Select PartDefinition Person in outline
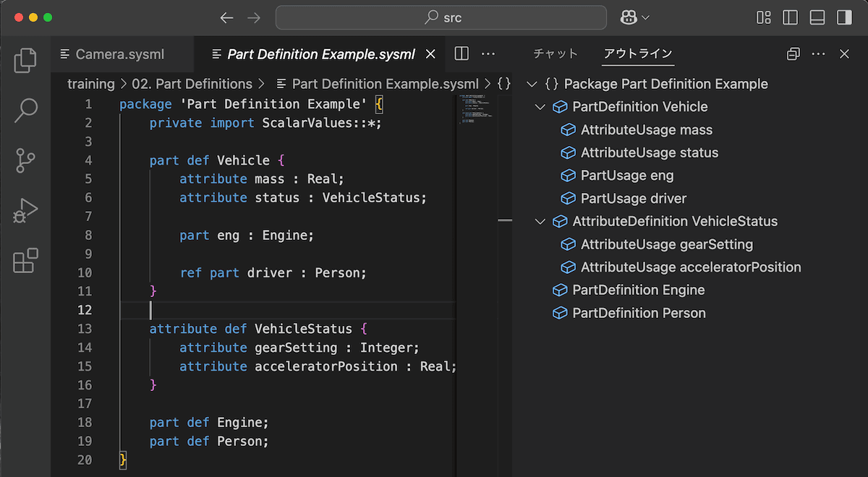The width and height of the screenshot is (868, 477). (639, 313)
